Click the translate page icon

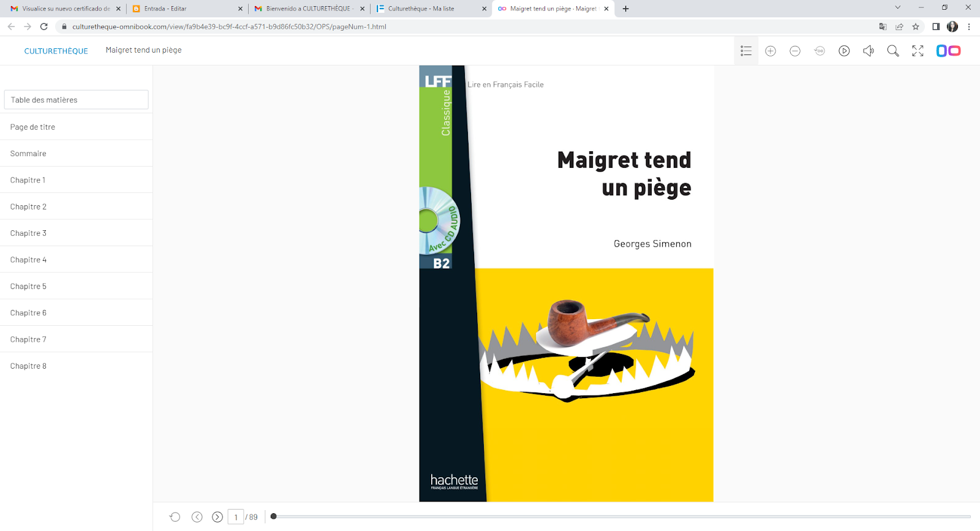(883, 26)
